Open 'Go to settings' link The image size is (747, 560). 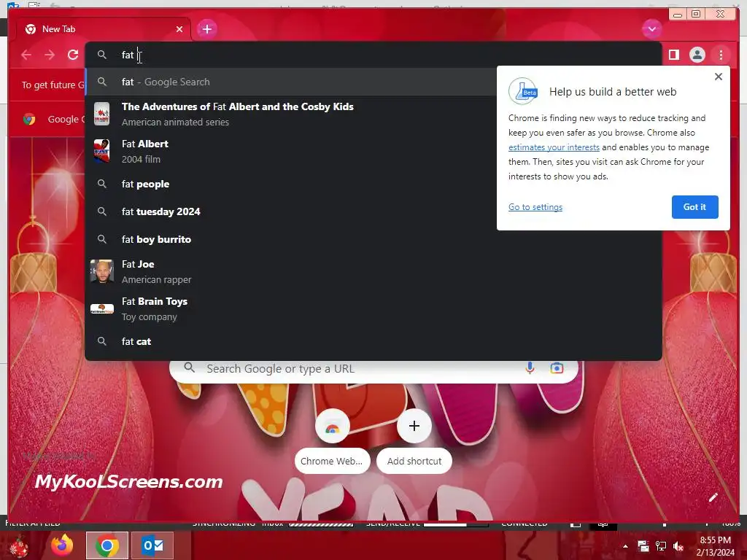tap(535, 207)
